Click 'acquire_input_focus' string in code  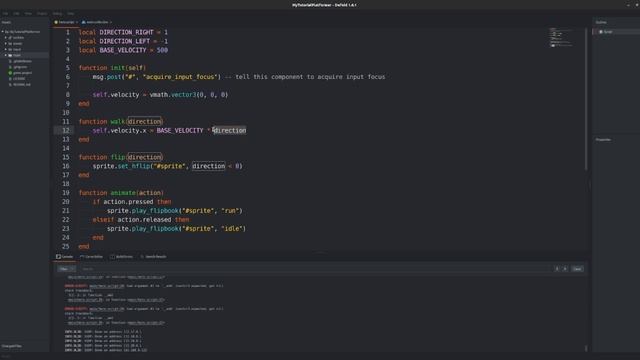[x=181, y=77]
